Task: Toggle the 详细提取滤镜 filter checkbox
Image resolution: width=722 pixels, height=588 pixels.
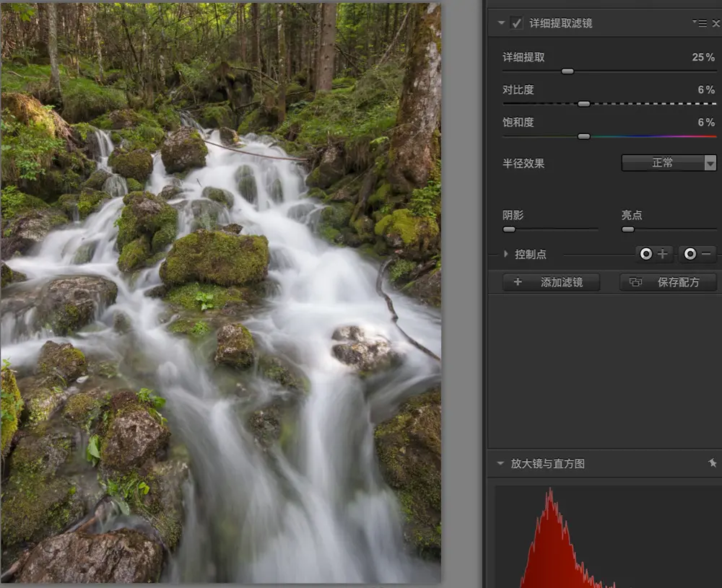Action: pos(517,23)
